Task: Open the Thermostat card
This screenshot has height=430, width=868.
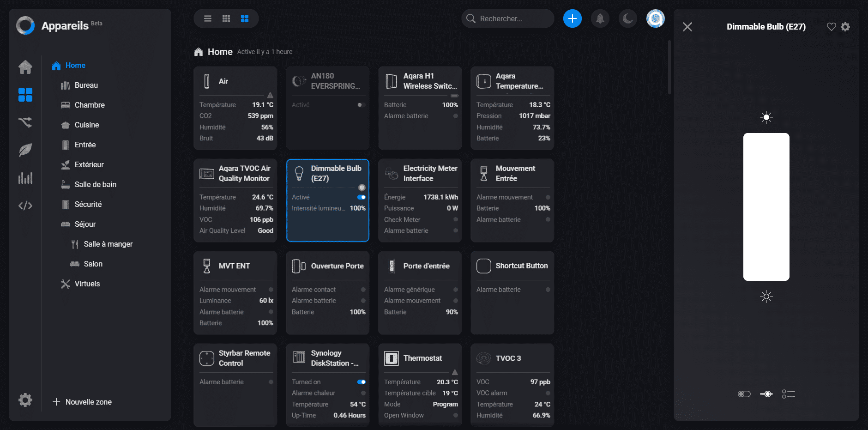Action: pos(420,385)
